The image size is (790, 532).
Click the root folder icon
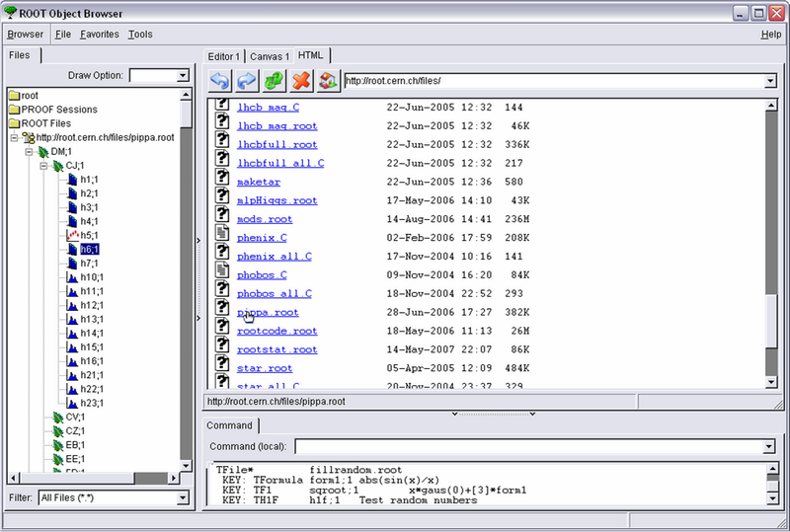pos(14,95)
